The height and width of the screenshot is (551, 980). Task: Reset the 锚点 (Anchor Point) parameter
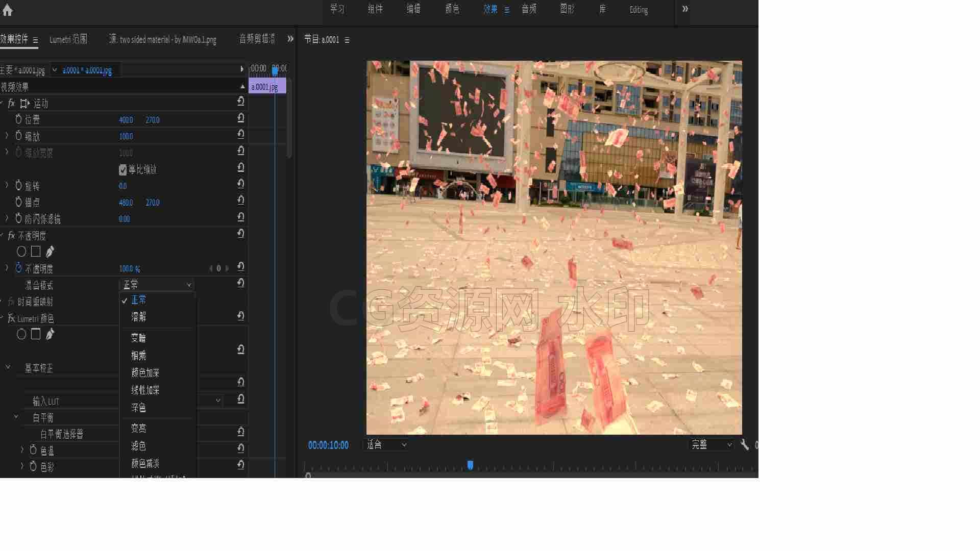(x=240, y=201)
